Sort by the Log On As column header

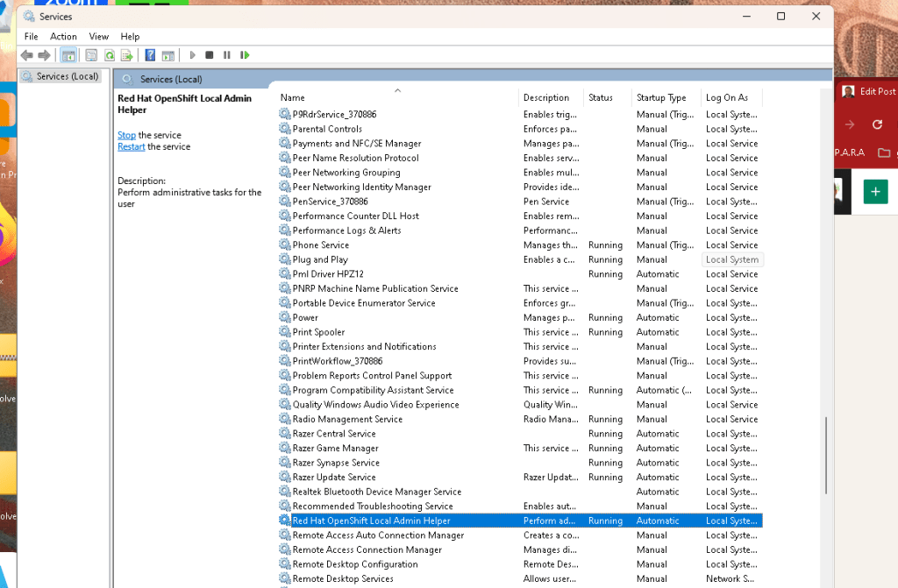click(x=732, y=98)
